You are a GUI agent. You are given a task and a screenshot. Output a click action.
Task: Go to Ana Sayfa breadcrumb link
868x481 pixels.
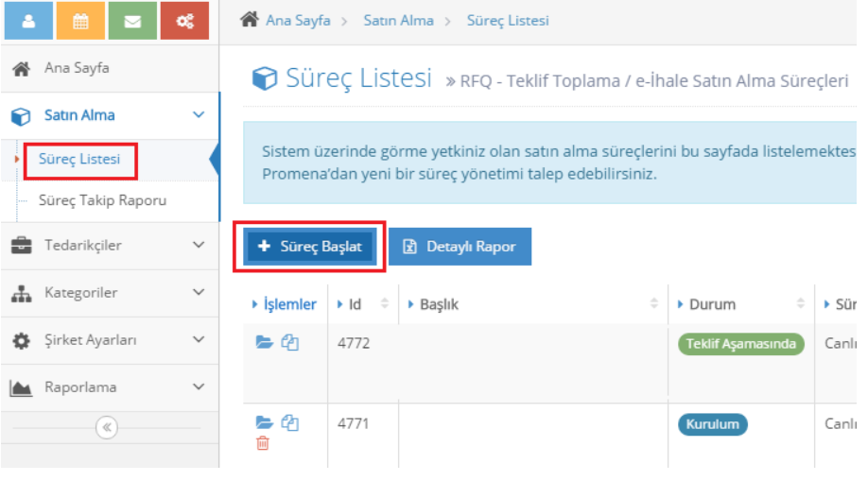pyautogui.click(x=298, y=21)
